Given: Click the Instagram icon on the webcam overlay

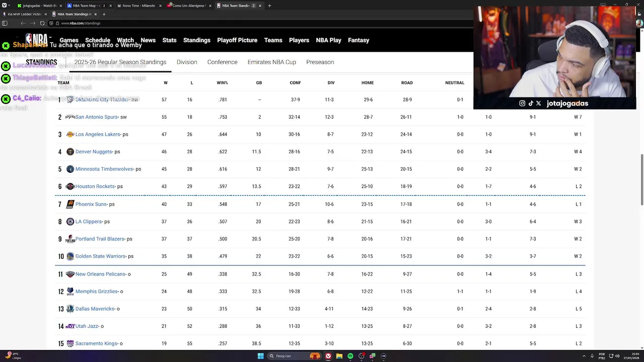Looking at the screenshot, I should [x=522, y=103].
